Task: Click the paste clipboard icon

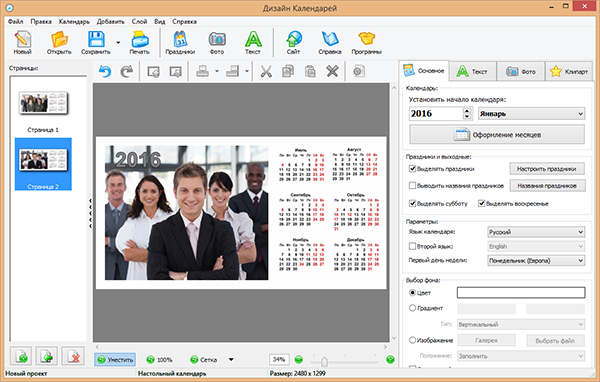Action: (x=310, y=71)
